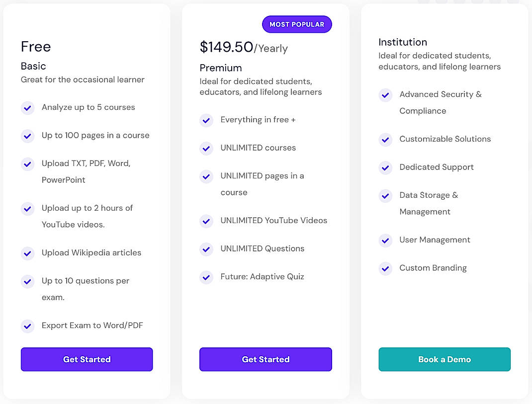Click the checkmark next to UNLIMITED YouTube Videos
This screenshot has width=532, height=404.
click(206, 221)
